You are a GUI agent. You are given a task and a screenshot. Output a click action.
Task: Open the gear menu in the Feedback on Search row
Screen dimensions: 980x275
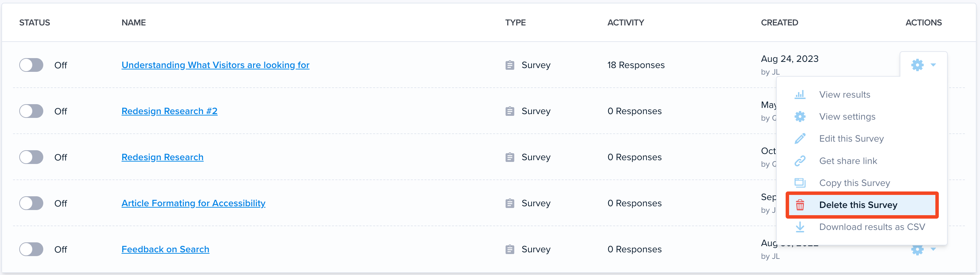pyautogui.click(x=917, y=250)
